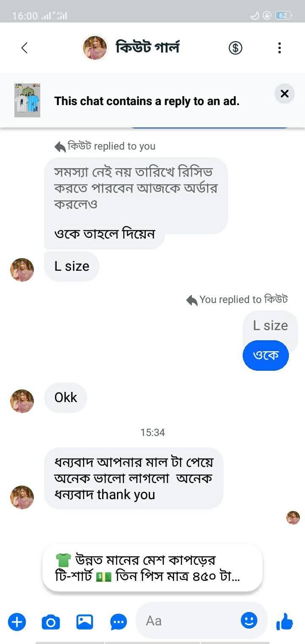Open the photo gallery icon
This screenshot has height=644, width=305.
[x=85, y=622]
